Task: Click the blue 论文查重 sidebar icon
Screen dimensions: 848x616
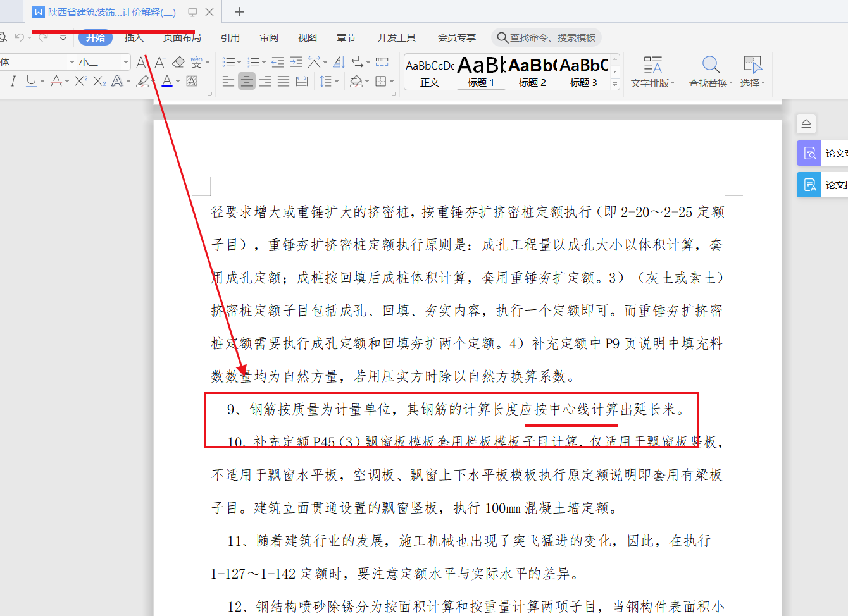Action: pyautogui.click(x=809, y=153)
